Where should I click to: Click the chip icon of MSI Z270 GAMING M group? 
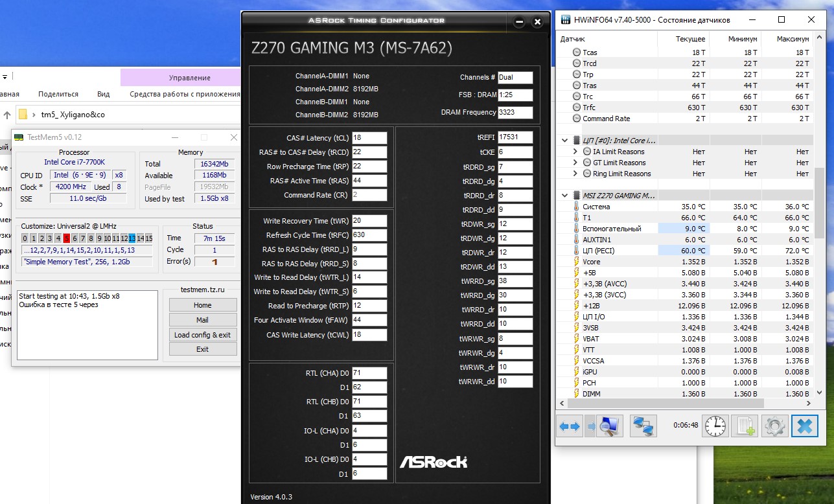tap(577, 196)
